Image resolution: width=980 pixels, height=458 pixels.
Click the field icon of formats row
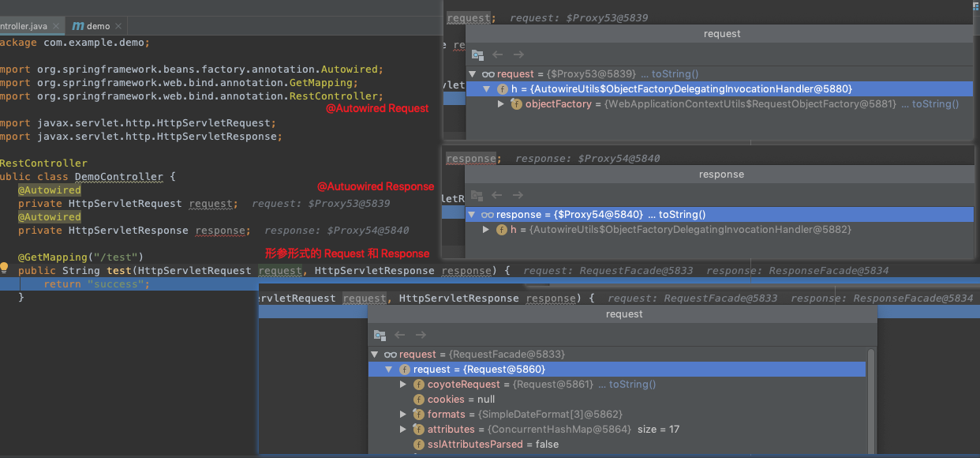pos(419,415)
